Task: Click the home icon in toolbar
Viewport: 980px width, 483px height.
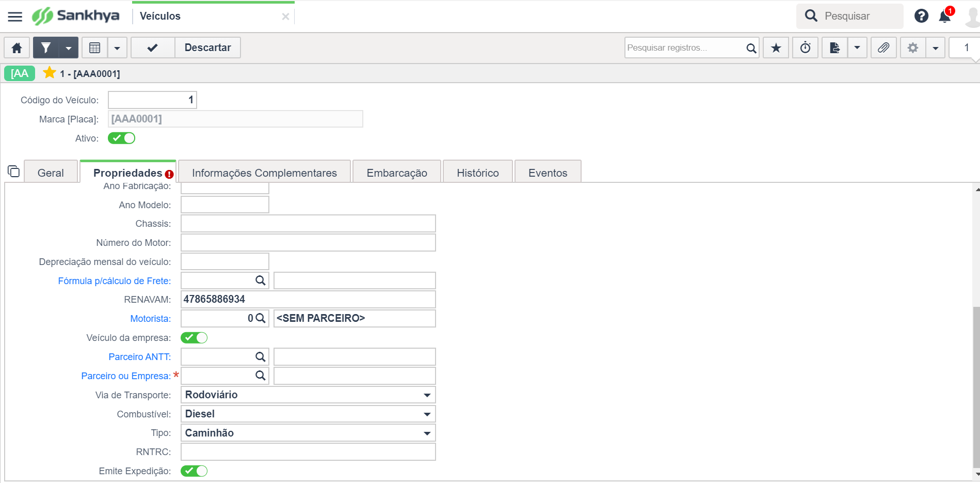Action: 17,48
